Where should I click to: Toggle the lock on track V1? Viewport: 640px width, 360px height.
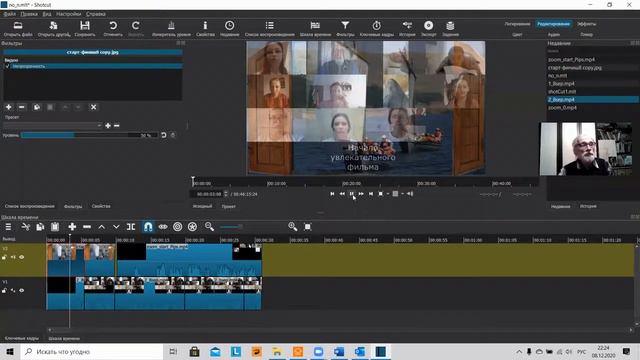point(4,291)
